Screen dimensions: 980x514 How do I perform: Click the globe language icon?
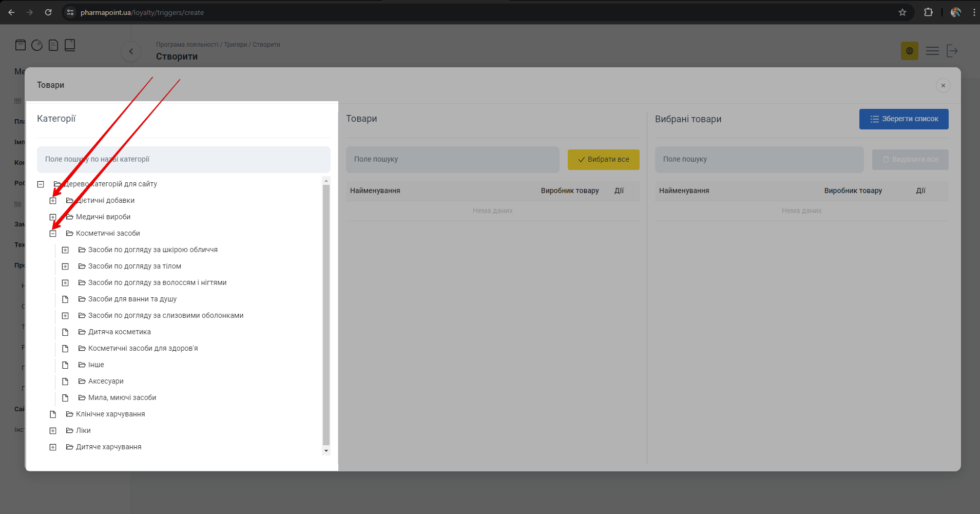[909, 51]
